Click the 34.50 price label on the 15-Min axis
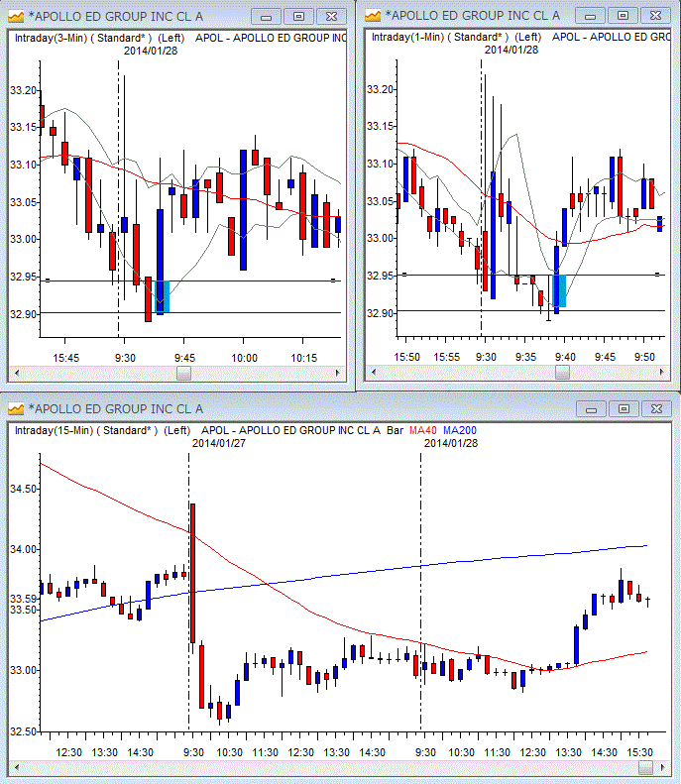 (24, 489)
